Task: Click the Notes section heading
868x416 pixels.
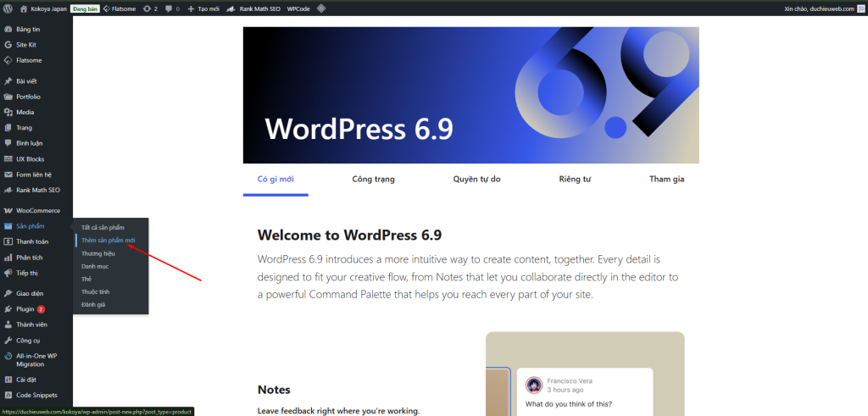Action: [x=274, y=390]
